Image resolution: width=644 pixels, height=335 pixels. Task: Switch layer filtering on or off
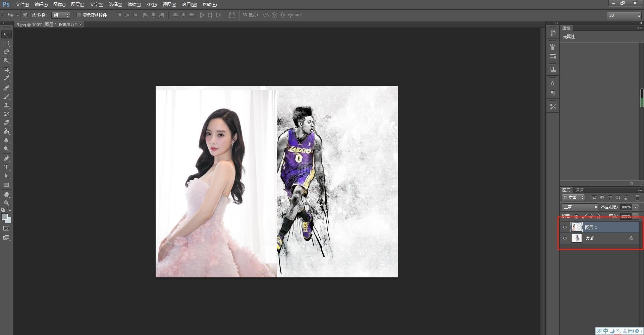[637, 198]
